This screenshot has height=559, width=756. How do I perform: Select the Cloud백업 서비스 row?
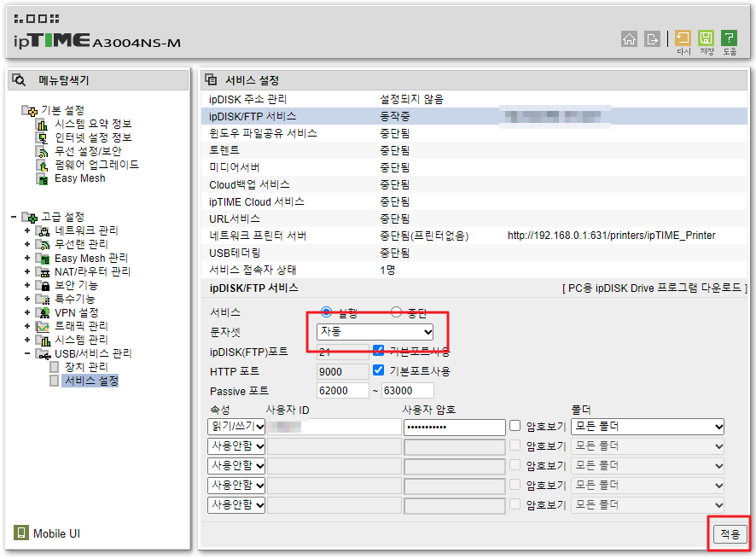coord(474,184)
